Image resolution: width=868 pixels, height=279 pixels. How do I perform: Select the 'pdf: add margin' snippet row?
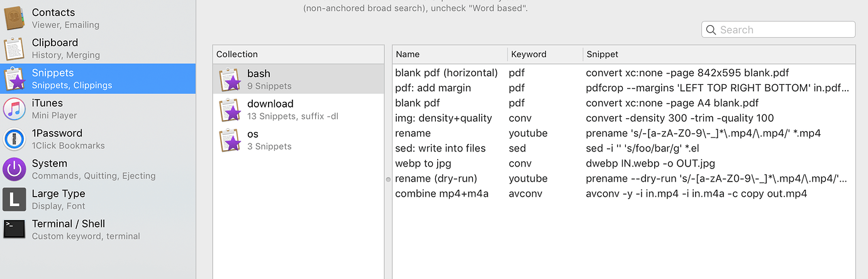[623, 88]
